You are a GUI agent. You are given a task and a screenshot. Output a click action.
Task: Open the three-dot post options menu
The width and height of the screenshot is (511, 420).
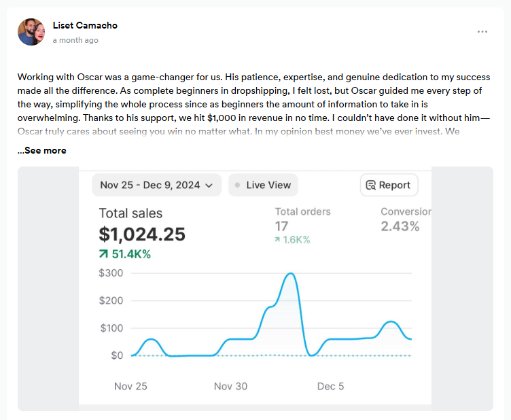coord(482,32)
